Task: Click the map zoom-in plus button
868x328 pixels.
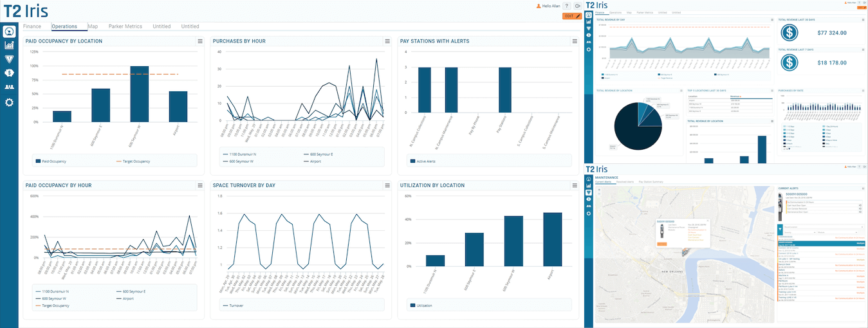Action: tap(599, 190)
